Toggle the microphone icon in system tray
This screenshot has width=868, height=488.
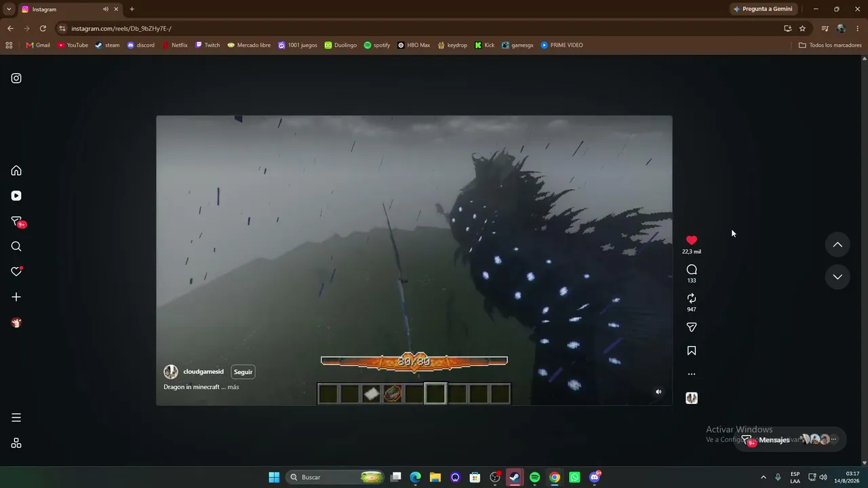coord(778,477)
